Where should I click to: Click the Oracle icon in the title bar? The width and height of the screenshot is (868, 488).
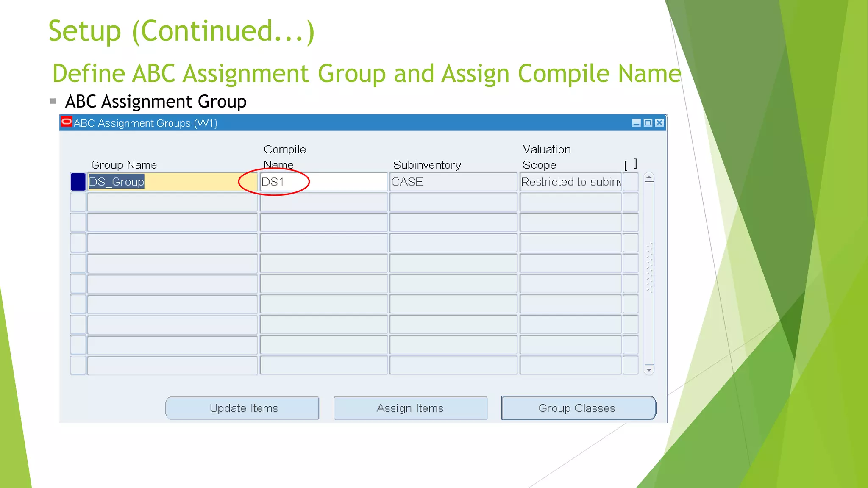(x=67, y=122)
